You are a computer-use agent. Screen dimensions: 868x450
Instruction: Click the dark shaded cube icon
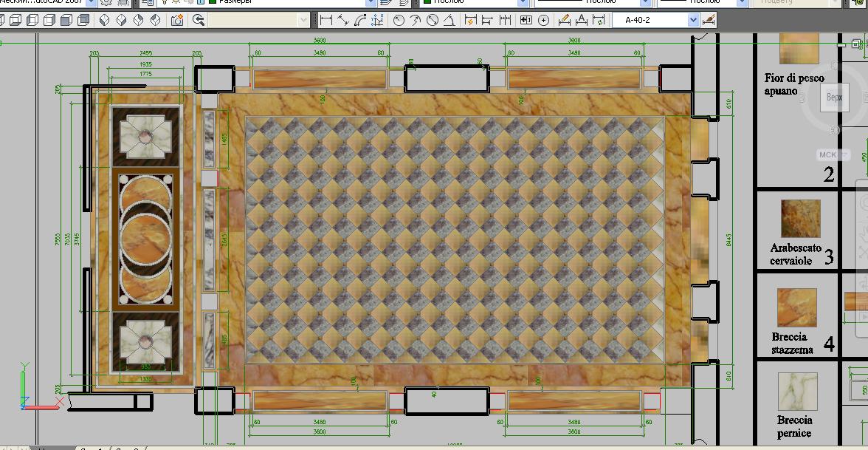(83, 21)
